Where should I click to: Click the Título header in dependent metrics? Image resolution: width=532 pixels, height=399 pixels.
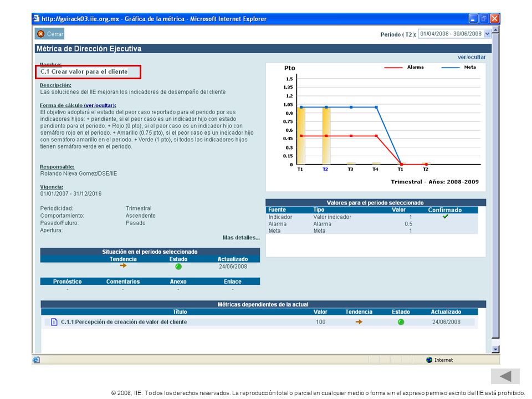click(x=180, y=311)
